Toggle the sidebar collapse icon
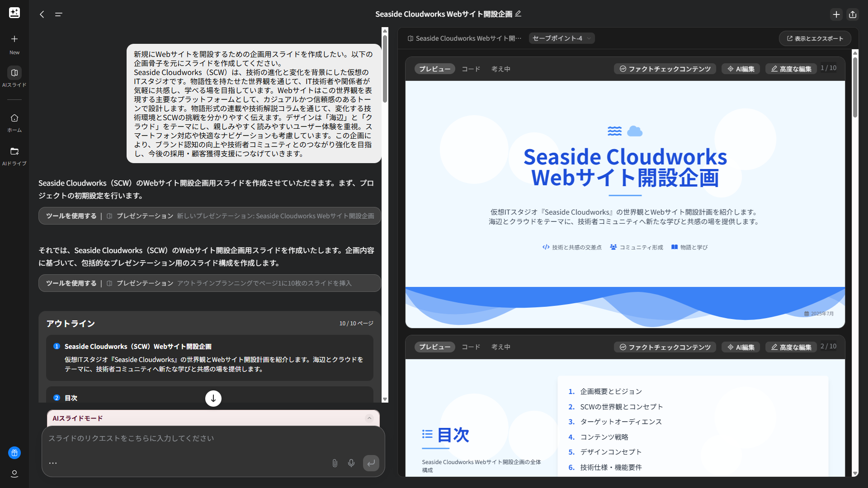Viewport: 868px width, 488px height. [x=58, y=14]
